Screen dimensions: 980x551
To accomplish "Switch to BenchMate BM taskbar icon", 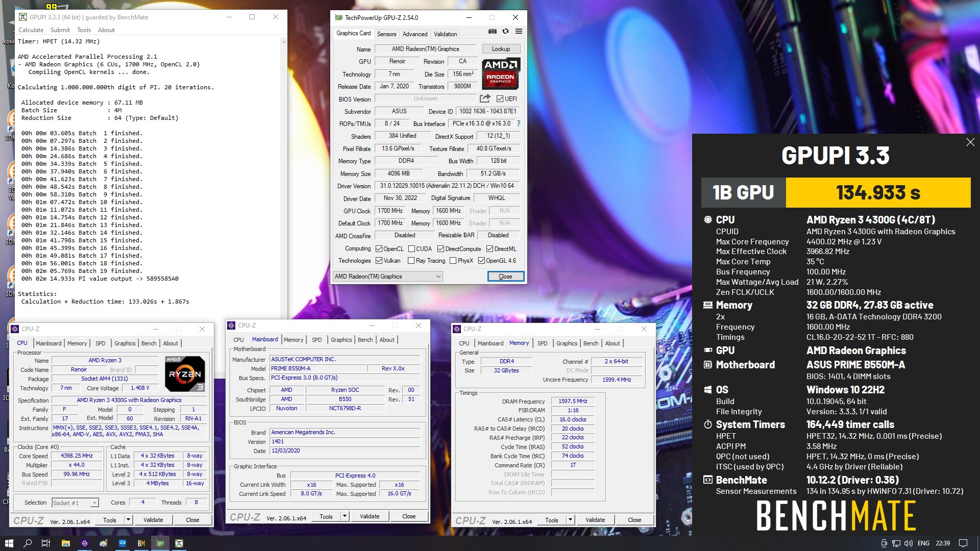I will tap(141, 543).
